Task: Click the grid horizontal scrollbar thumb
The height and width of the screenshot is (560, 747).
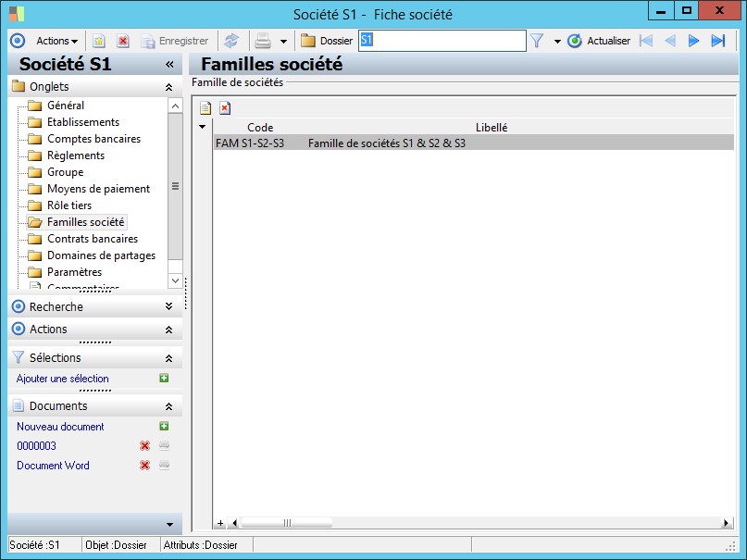Action: pyautogui.click(x=286, y=523)
